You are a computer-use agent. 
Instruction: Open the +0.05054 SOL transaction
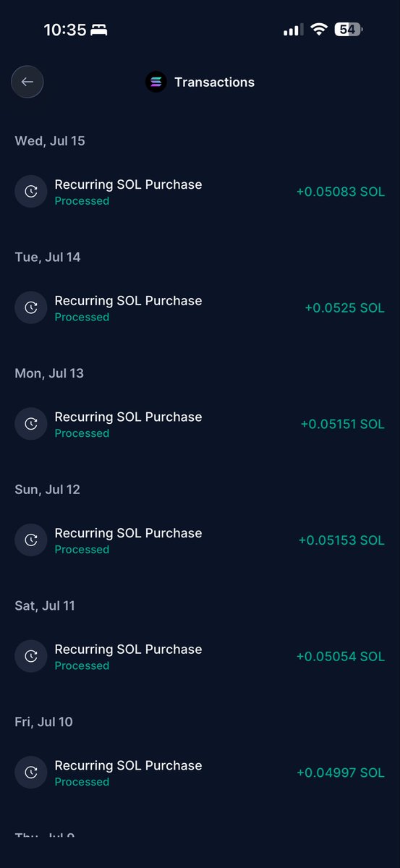[200, 657]
